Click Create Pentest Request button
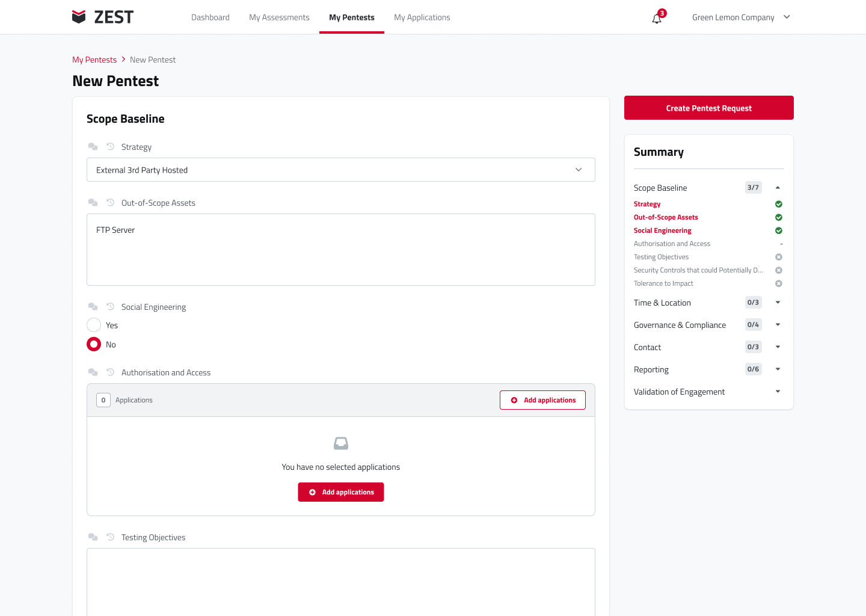Screen dimensions: 866x616 click(x=708, y=108)
